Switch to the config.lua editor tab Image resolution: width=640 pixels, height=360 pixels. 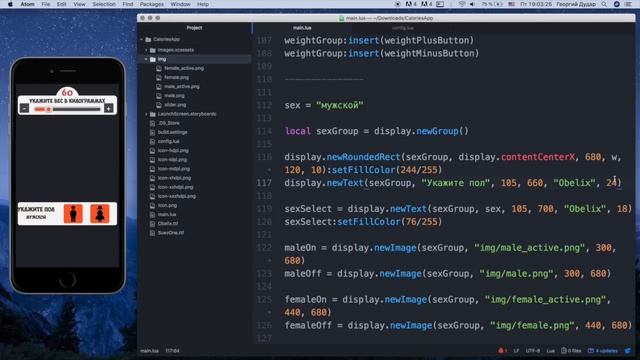pyautogui.click(x=402, y=28)
